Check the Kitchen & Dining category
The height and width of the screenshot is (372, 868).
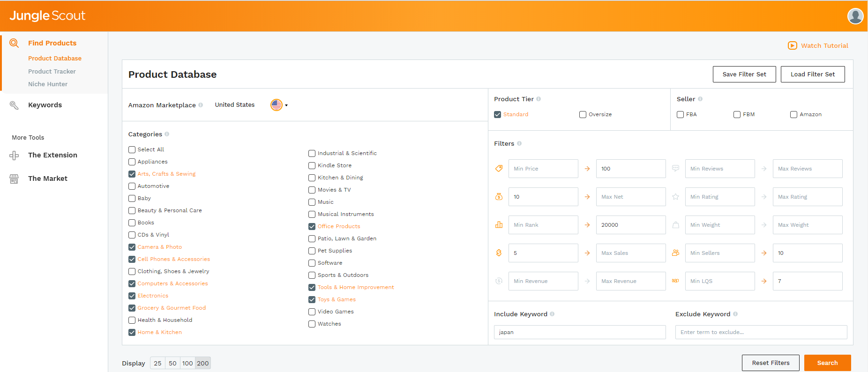312,178
